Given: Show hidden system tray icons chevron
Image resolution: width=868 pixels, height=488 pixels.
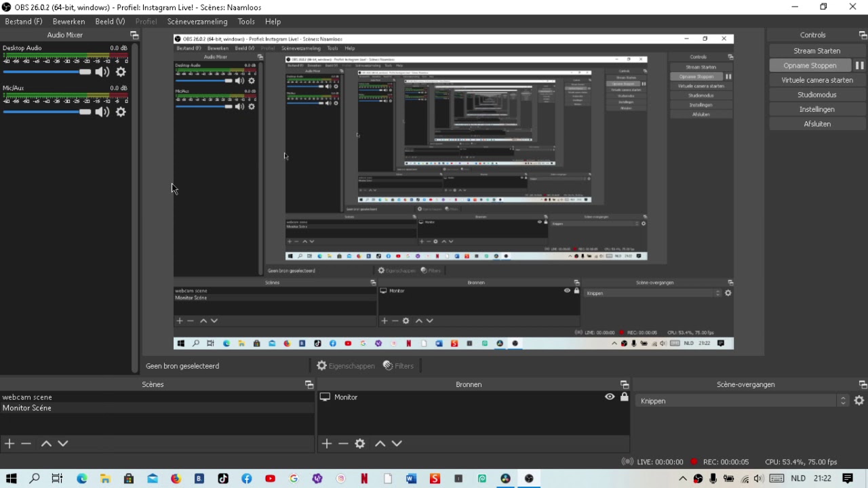Looking at the screenshot, I should point(682,479).
